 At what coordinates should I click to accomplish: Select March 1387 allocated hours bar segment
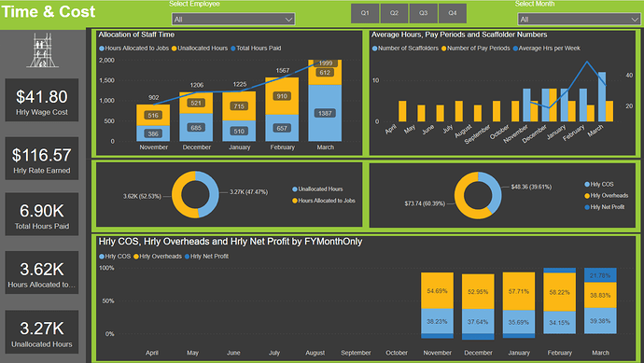tap(325, 113)
